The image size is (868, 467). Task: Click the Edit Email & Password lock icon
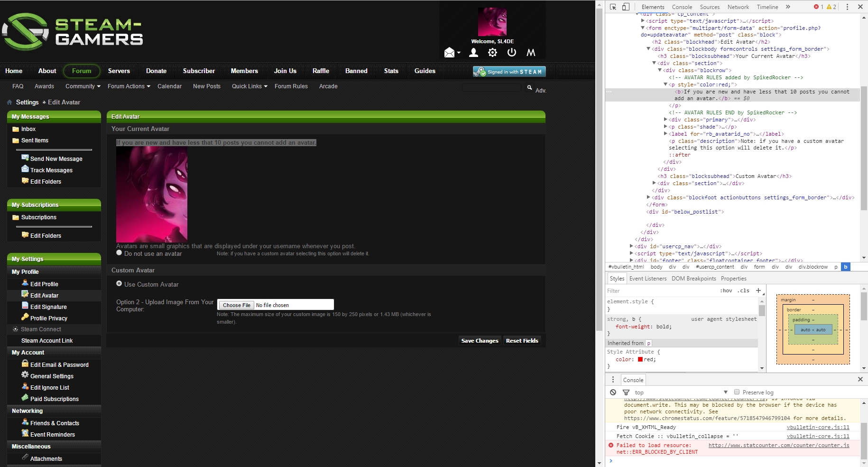click(25, 364)
